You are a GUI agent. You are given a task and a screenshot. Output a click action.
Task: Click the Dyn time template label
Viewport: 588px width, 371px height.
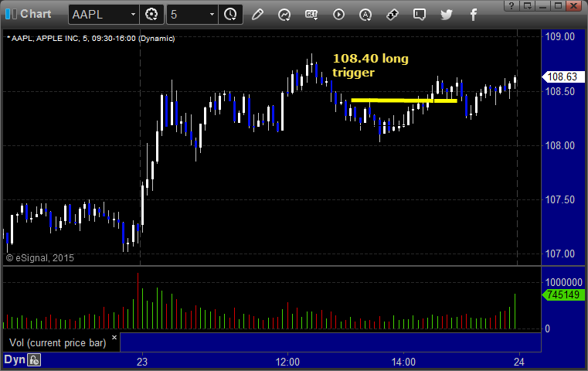[15, 359]
